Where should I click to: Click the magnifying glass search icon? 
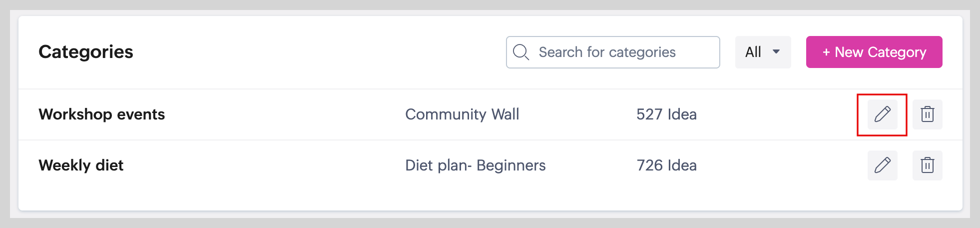pyautogui.click(x=521, y=52)
